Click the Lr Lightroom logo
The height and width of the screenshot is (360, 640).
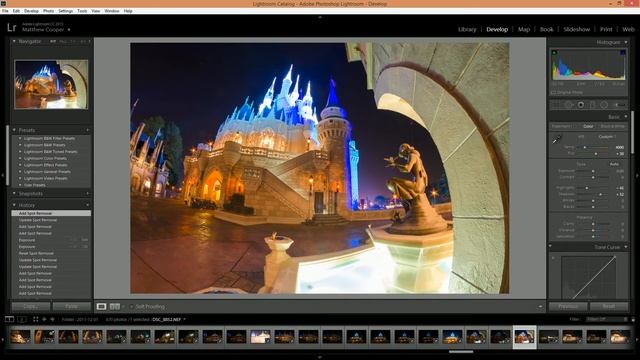coord(11,27)
